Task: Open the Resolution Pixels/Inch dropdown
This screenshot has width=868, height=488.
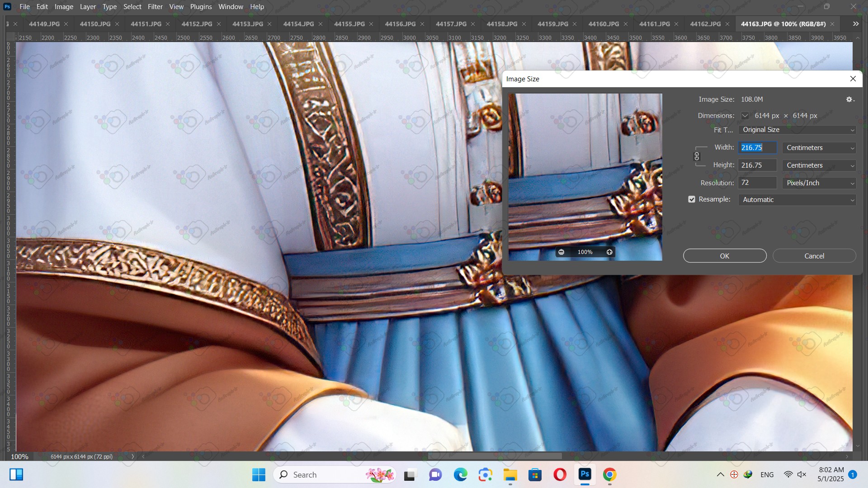Action: coord(819,183)
